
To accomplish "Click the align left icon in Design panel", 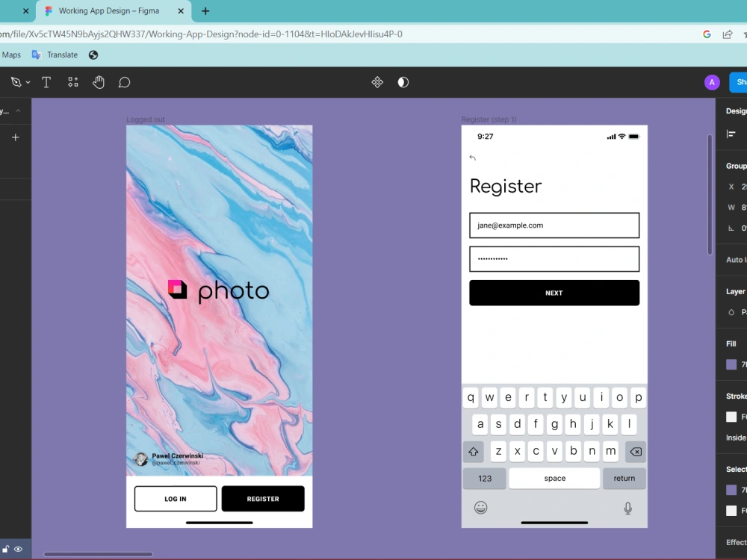I will pos(731,134).
